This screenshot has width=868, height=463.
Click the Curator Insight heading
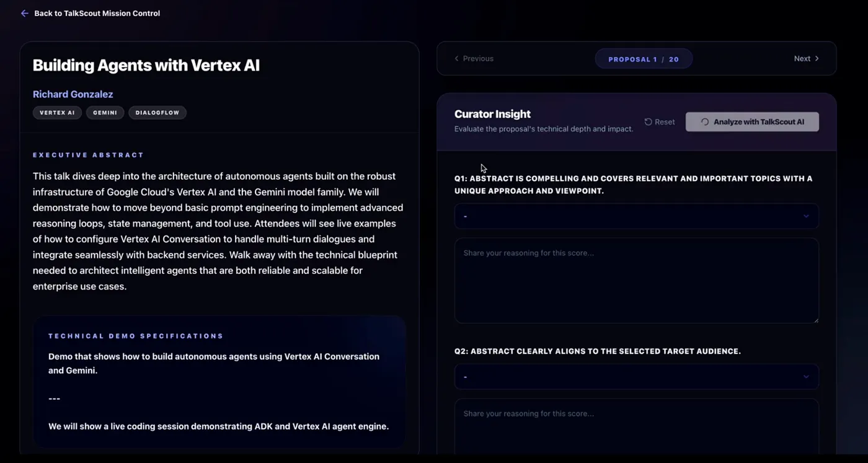point(492,114)
